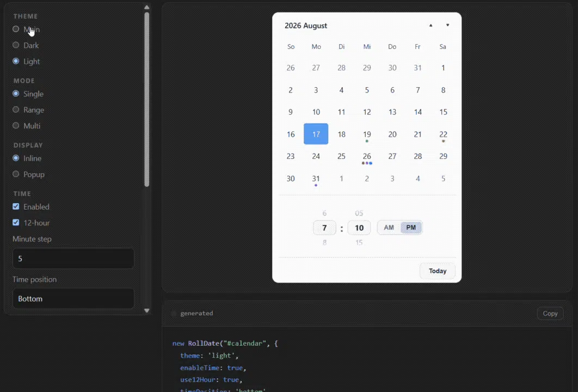Image resolution: width=578 pixels, height=392 pixels.
Task: Click the Sa weekday header
Action: [442, 46]
